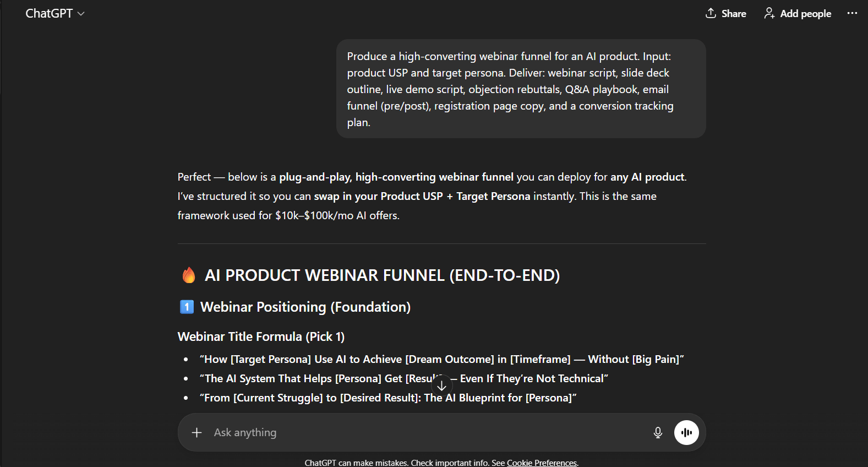The image size is (868, 467).
Task: Click the fire emoji beside the funnel heading
Action: [189, 275]
